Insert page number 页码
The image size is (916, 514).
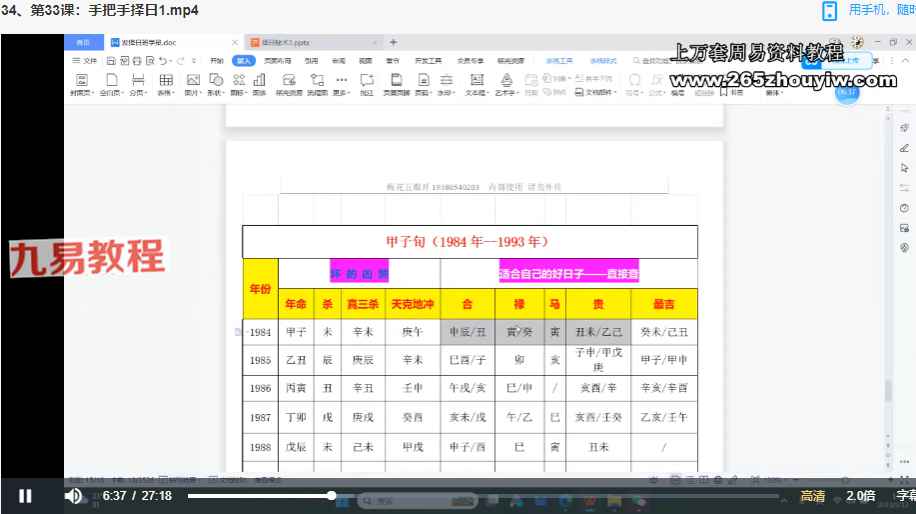424,84
